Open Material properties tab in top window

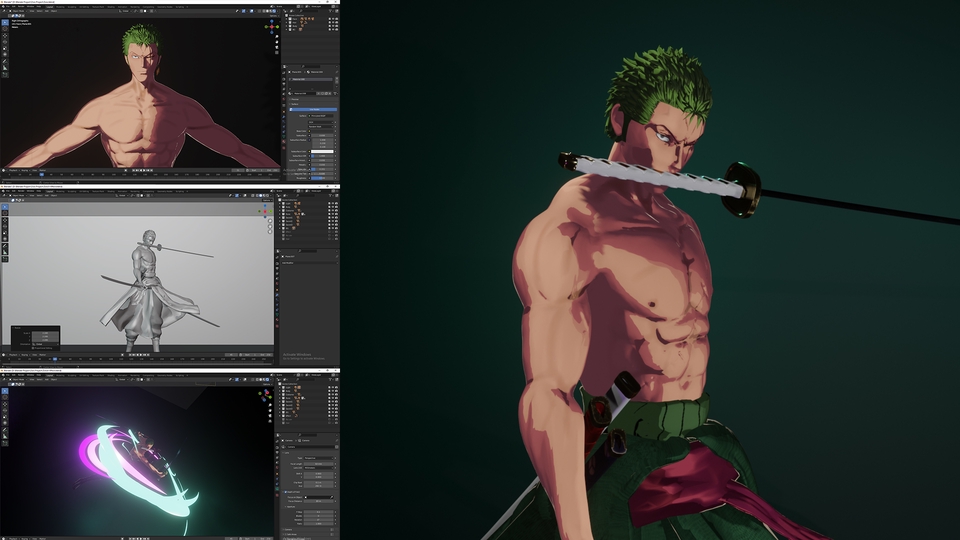(x=283, y=141)
